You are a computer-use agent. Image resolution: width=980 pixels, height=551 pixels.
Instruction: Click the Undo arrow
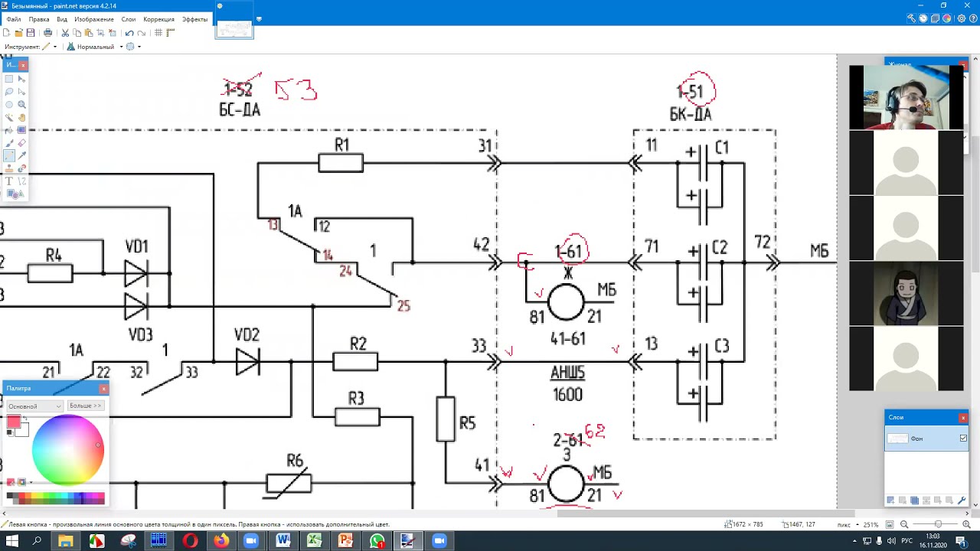(129, 33)
